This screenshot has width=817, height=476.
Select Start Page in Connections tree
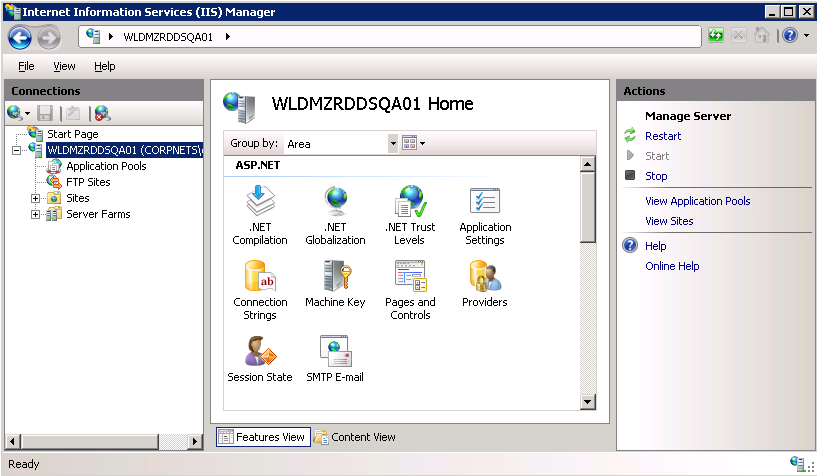[72, 134]
